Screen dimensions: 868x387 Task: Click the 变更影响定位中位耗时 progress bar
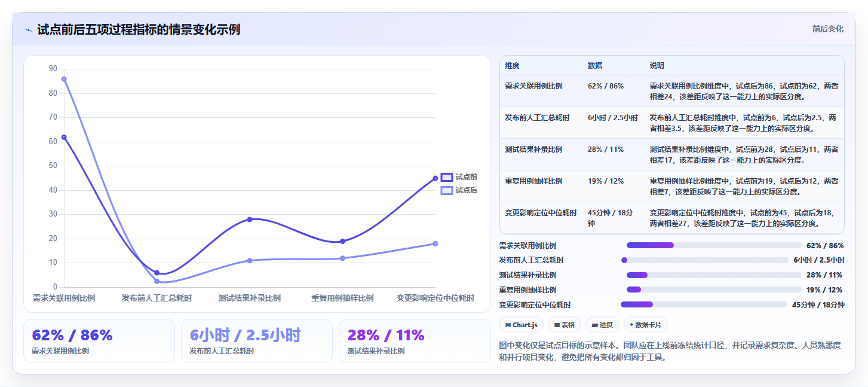coord(704,304)
